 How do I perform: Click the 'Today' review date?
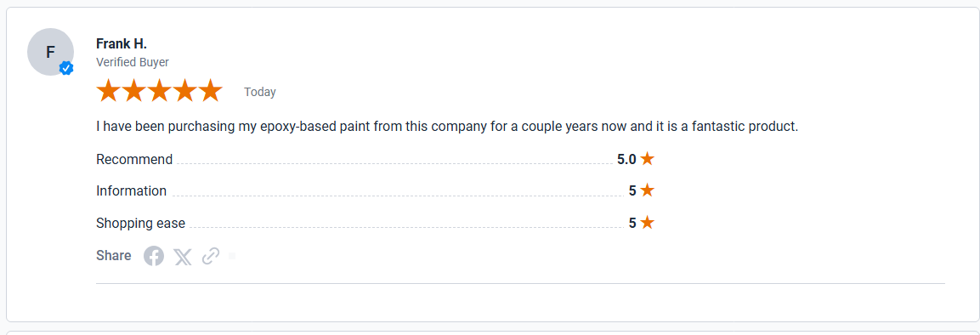click(260, 92)
